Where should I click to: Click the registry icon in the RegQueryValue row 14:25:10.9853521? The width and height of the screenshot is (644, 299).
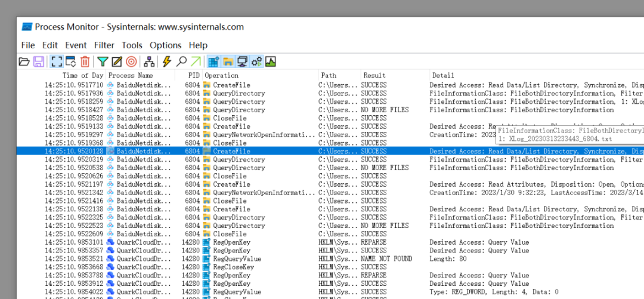coord(206,258)
